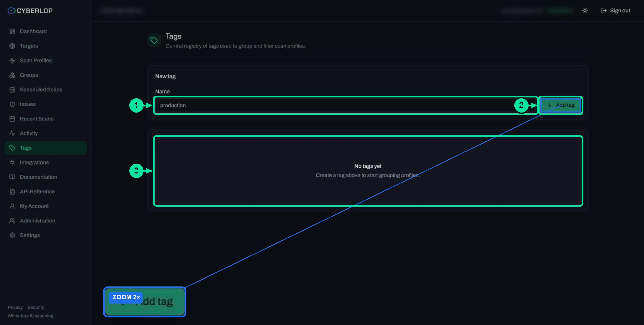Click the Issues shield icon
Viewport: 644px width, 325px height.
[x=12, y=104]
